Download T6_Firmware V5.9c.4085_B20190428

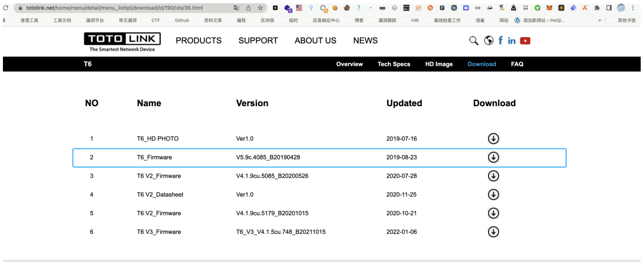pyautogui.click(x=493, y=157)
